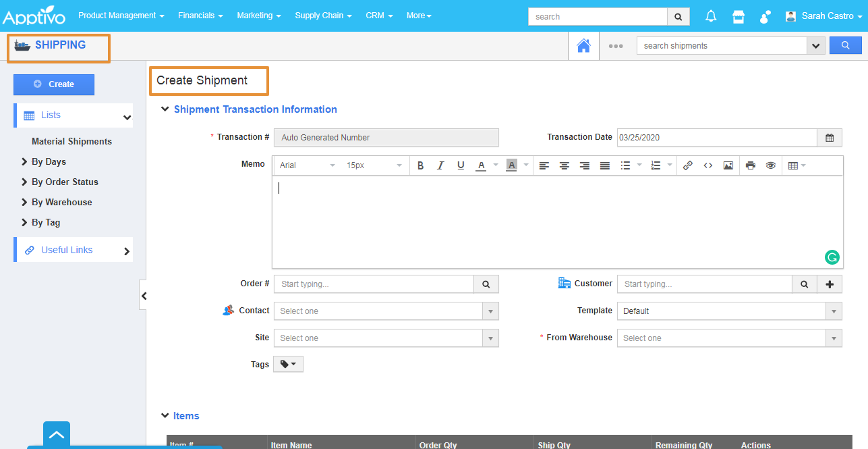This screenshot has height=449, width=868.
Task: Insert a link using the editor toolbar
Action: click(x=687, y=165)
